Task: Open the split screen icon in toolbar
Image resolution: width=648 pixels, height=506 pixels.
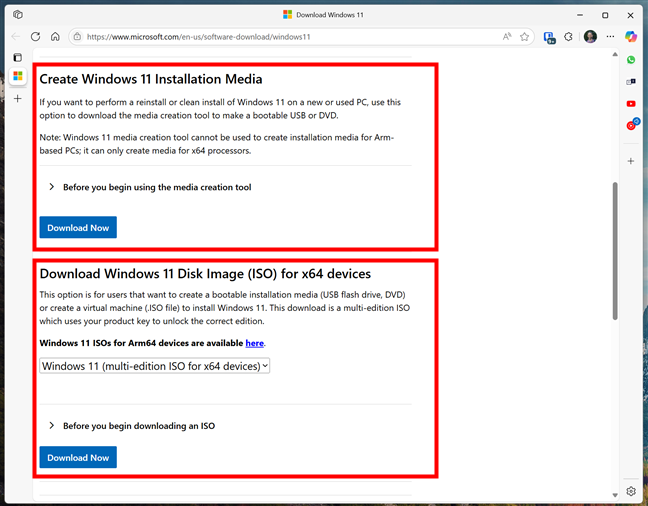Action: (x=549, y=38)
